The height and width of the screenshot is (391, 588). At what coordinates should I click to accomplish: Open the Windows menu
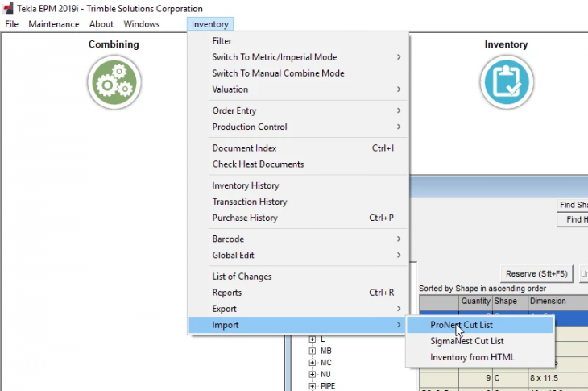tap(142, 24)
